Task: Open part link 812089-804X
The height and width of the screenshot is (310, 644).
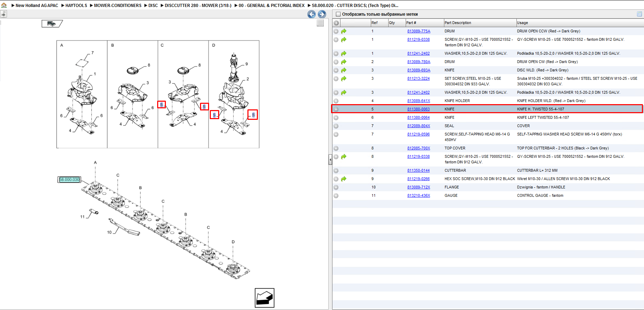Action: pyautogui.click(x=419, y=126)
